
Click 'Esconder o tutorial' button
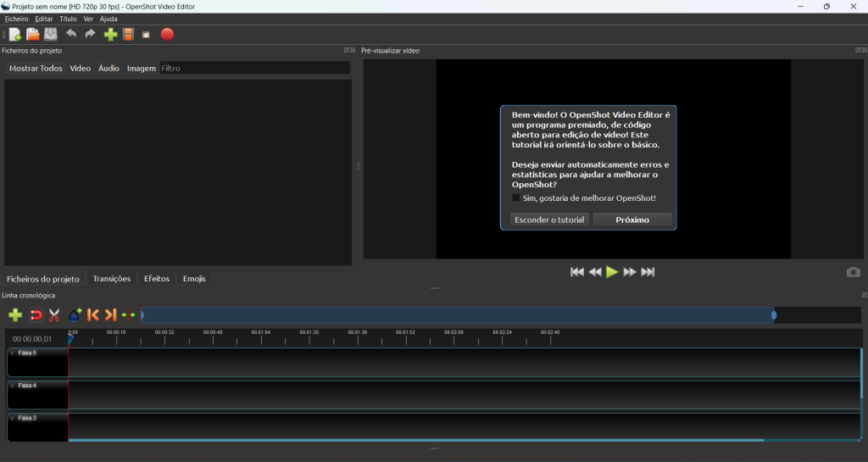549,220
